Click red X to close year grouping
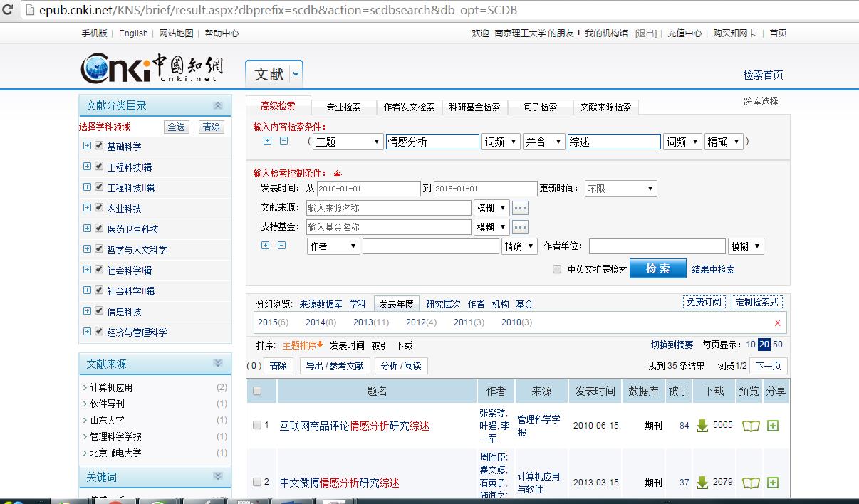The height and width of the screenshot is (504, 859). [x=777, y=322]
